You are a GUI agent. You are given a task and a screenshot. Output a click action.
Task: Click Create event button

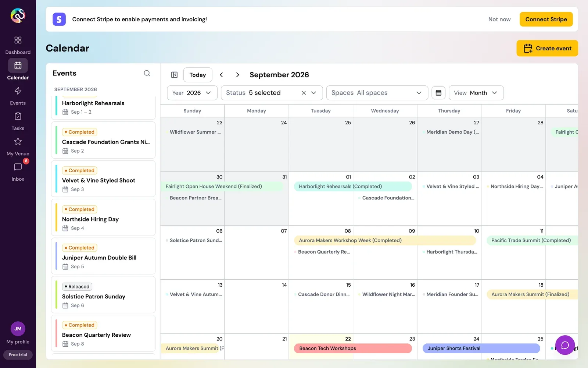547,48
